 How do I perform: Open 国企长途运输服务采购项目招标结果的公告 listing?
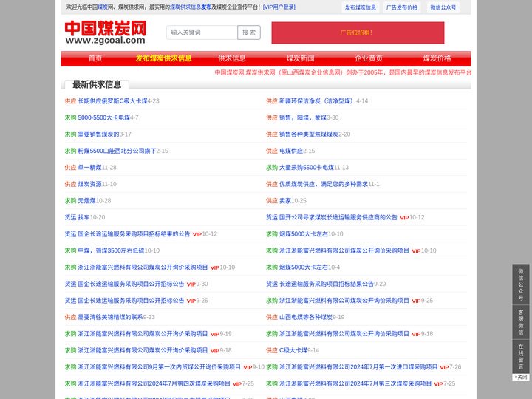click(x=134, y=234)
